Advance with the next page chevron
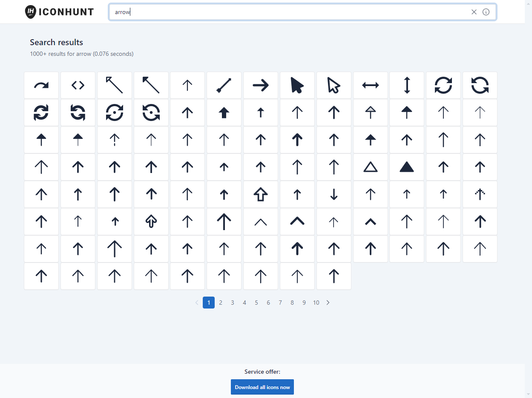Viewport: 532px width, 398px height. [328, 303]
